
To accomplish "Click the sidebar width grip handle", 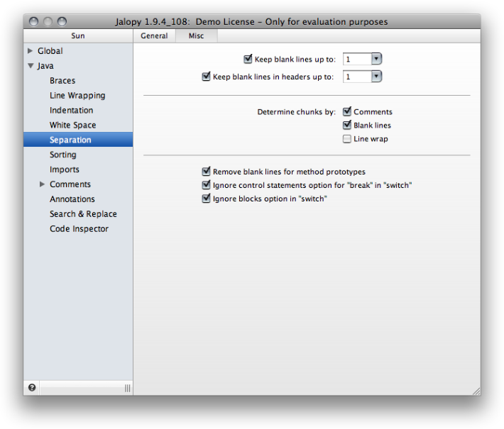I will (128, 388).
